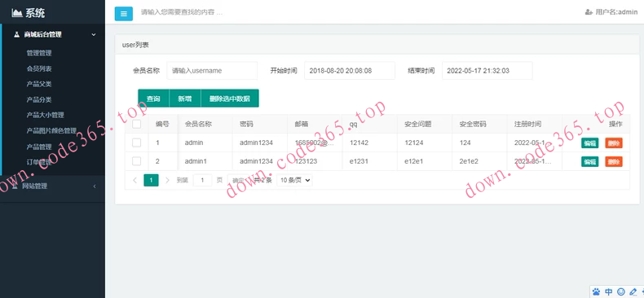Click the user icon next to 用户名:admin
The height and width of the screenshot is (298, 644).
coord(589,12)
